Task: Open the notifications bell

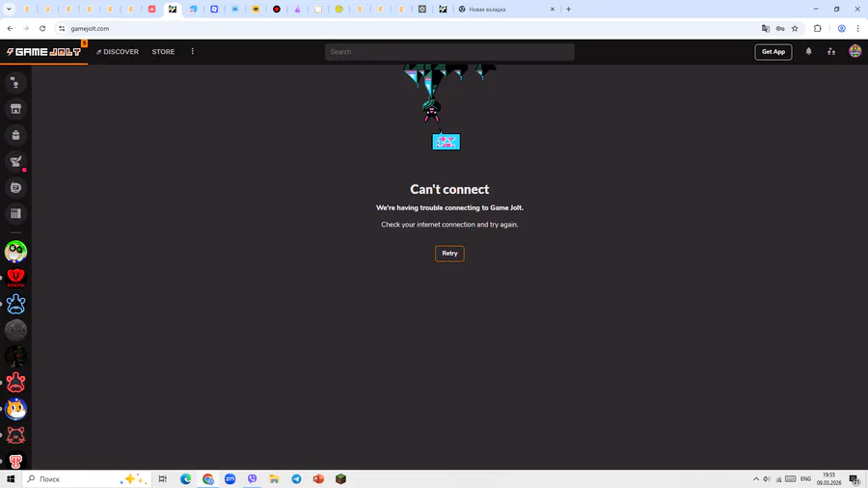Action: pyautogui.click(x=809, y=51)
